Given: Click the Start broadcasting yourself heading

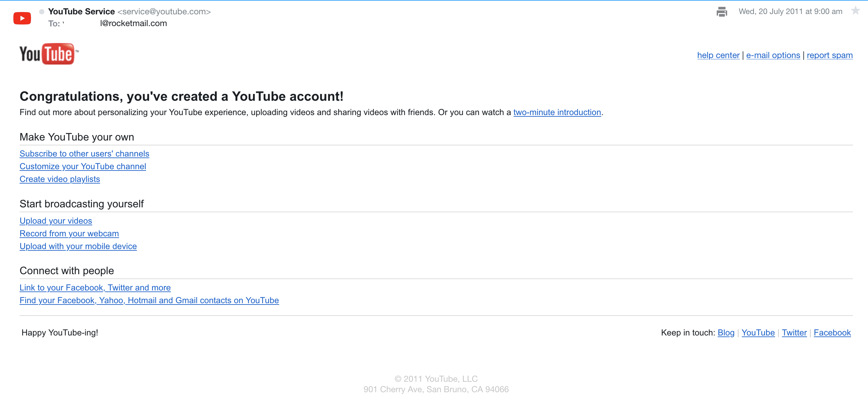Looking at the screenshot, I should pyautogui.click(x=82, y=204).
